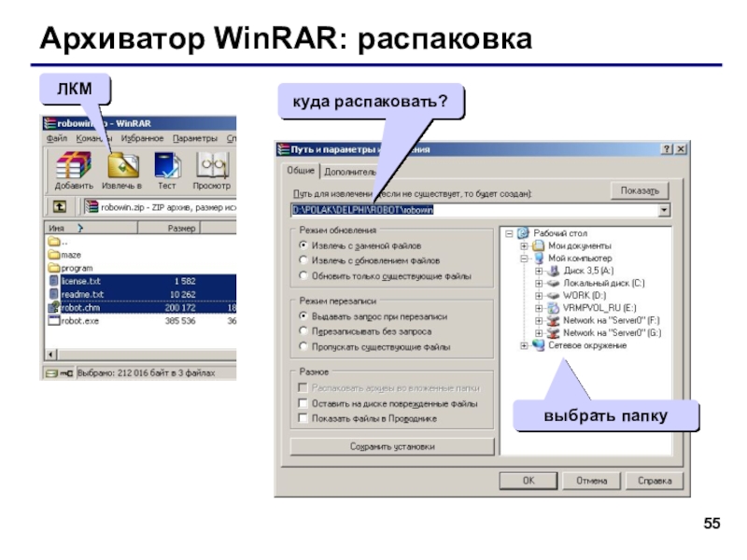Select Пропускать существующие файлы radio button
The image size is (747, 560).
303,346
